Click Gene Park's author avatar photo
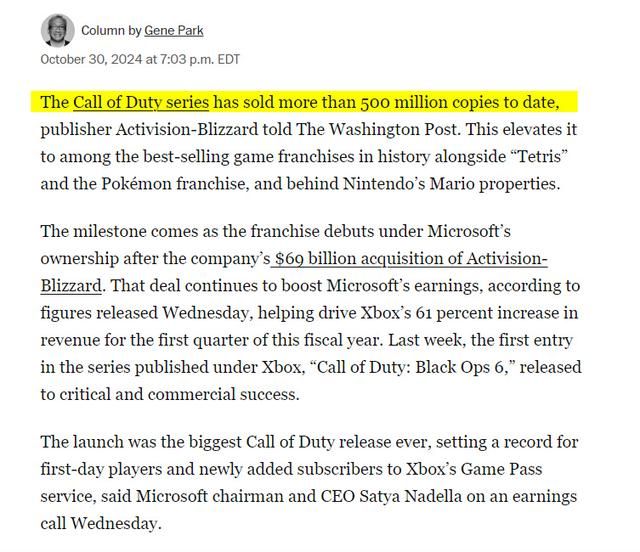Image resolution: width=640 pixels, height=552 pixels. pos(57,31)
